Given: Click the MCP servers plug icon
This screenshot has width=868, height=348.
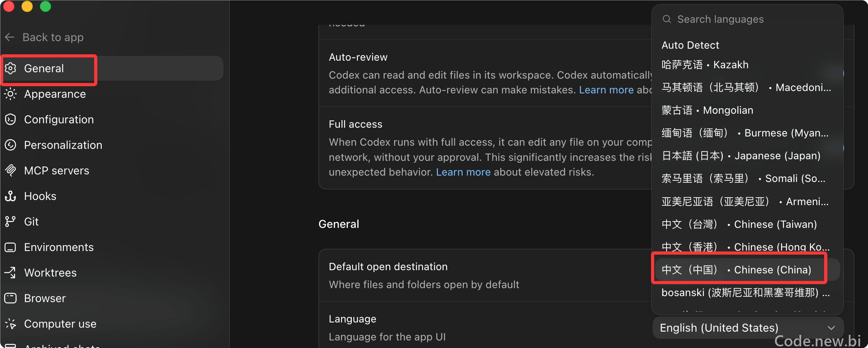Looking at the screenshot, I should pos(10,171).
